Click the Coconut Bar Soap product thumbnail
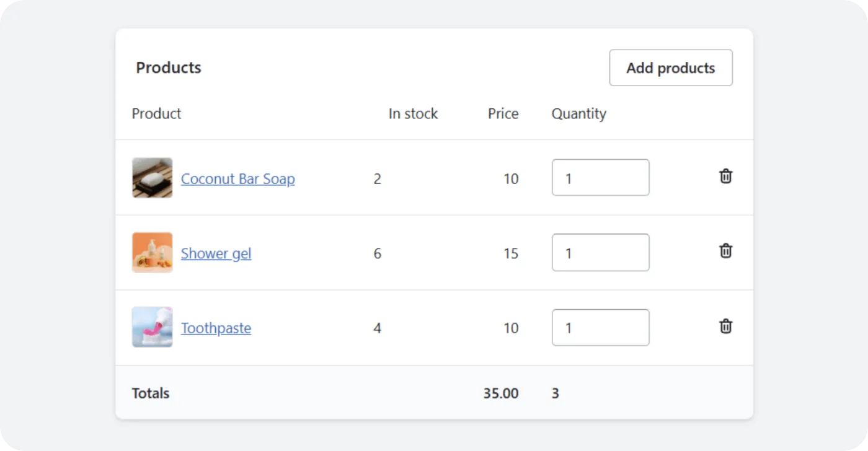The height and width of the screenshot is (451, 868). coord(152,178)
